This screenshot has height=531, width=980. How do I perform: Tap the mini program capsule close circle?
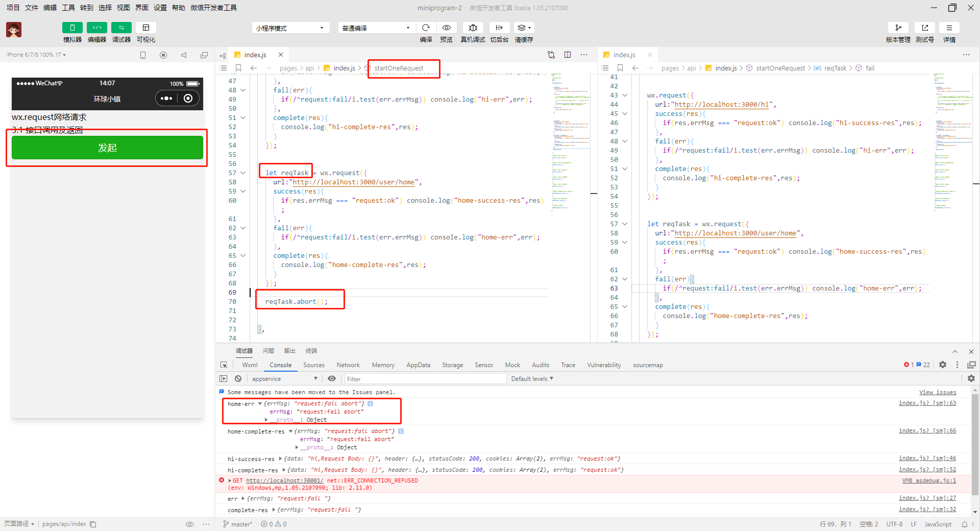click(188, 99)
